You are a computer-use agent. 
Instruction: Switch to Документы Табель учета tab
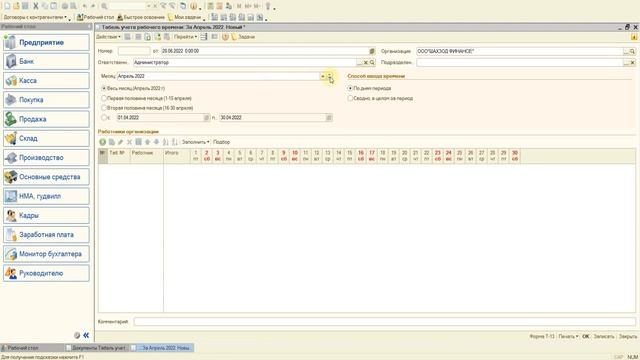pos(98,348)
